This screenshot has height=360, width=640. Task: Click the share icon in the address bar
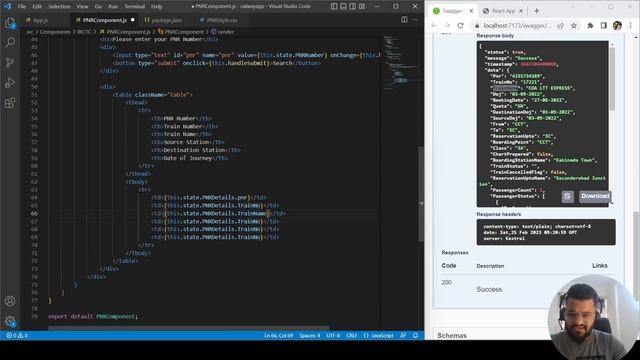click(x=560, y=25)
